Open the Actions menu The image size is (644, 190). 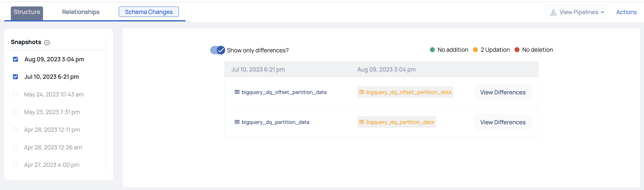pos(626,12)
